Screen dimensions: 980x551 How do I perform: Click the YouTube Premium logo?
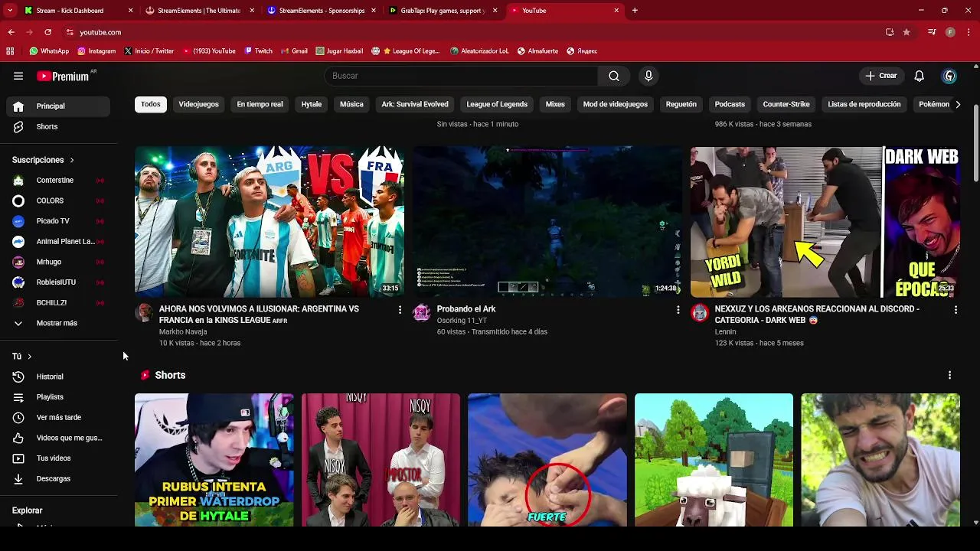pyautogui.click(x=64, y=76)
